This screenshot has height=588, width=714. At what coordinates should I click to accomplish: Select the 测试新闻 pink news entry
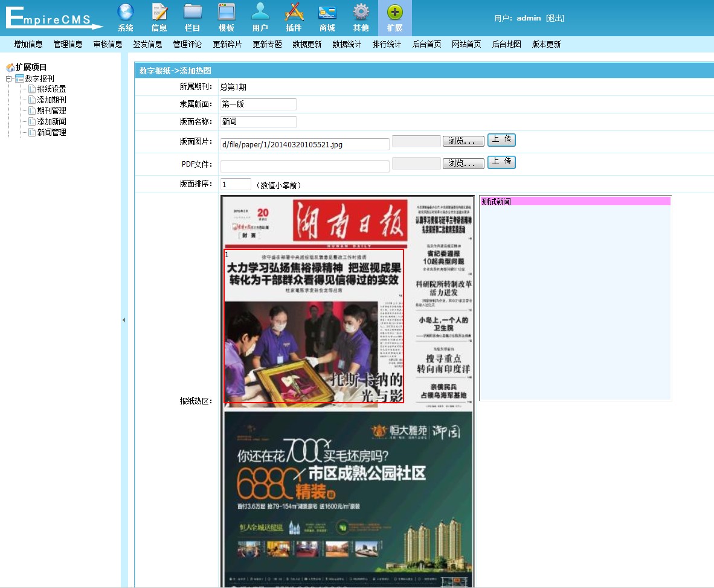tap(575, 202)
